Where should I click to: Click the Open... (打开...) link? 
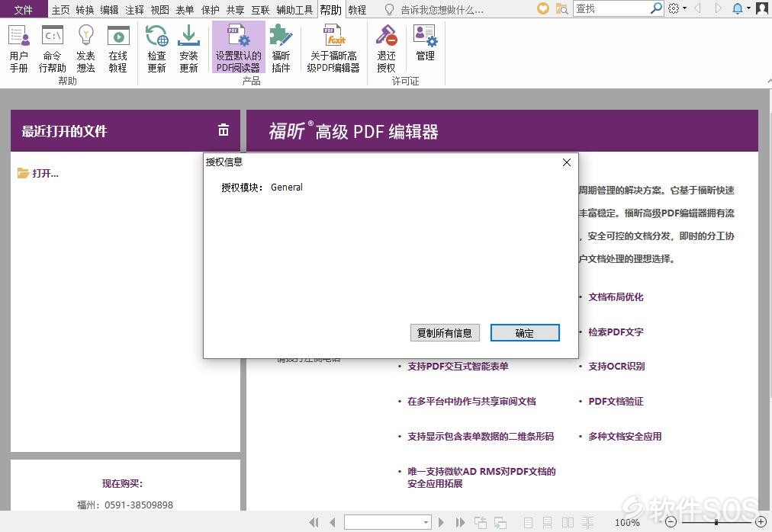tap(38, 173)
